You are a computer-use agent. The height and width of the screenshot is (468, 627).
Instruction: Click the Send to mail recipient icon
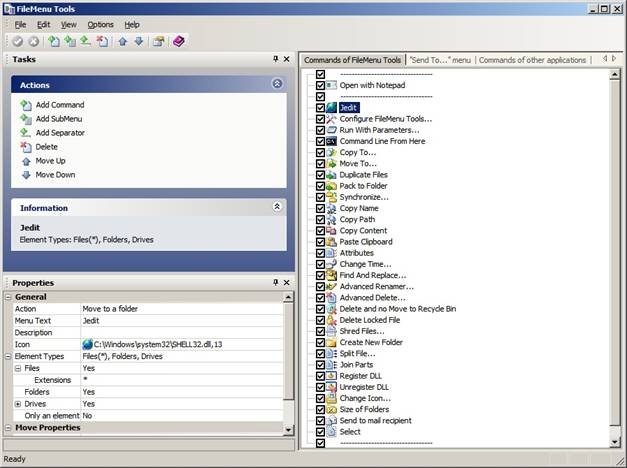(x=331, y=421)
